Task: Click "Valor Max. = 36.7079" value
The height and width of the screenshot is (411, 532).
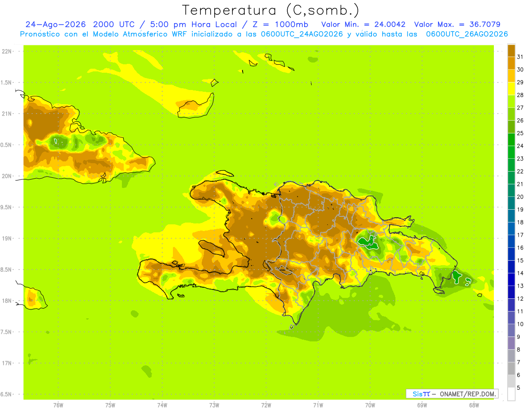Action: click(x=457, y=24)
